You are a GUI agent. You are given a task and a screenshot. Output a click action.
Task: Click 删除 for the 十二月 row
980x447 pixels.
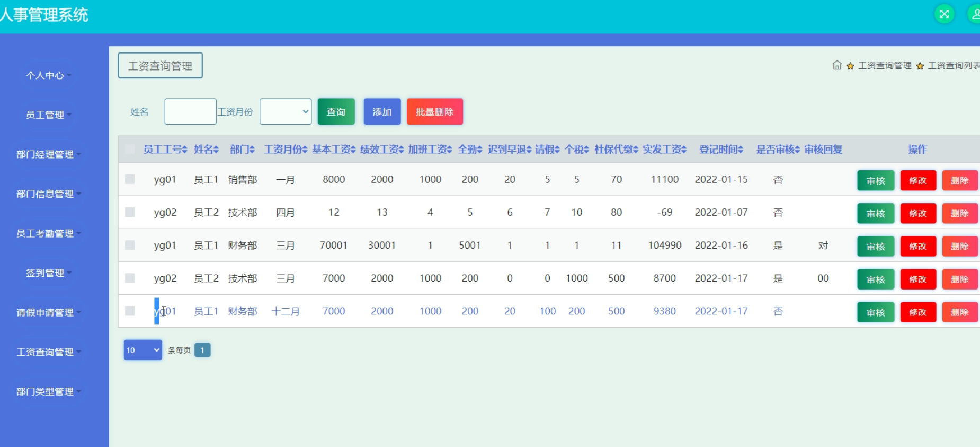click(960, 312)
